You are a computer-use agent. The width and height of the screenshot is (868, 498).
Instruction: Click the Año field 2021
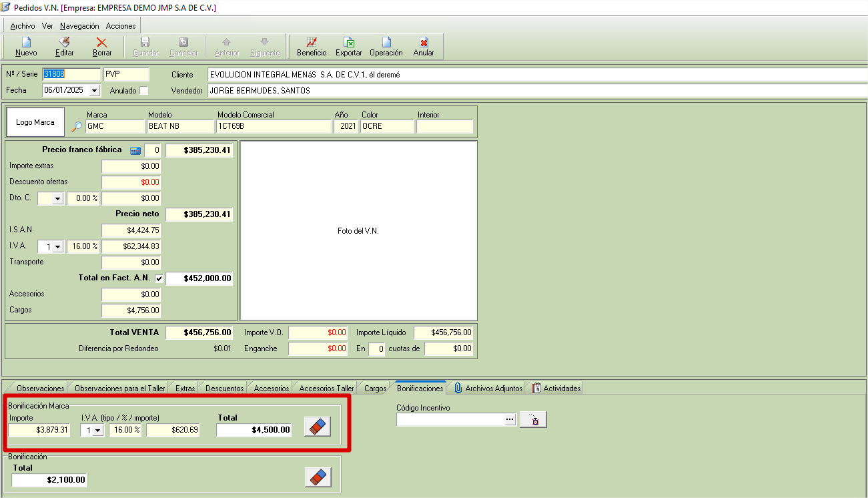click(346, 126)
